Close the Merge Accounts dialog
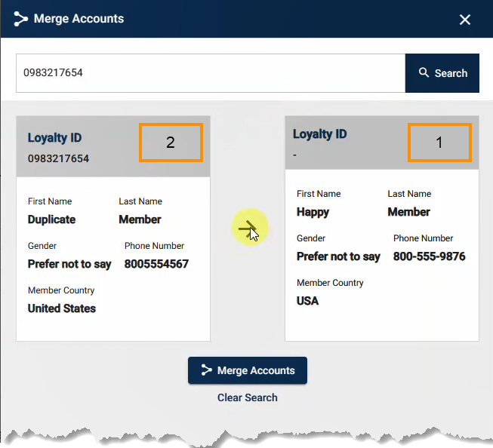 point(465,20)
